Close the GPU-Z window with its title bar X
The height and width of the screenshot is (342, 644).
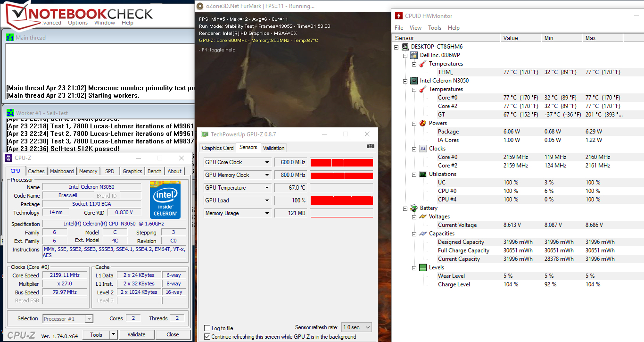pyautogui.click(x=367, y=134)
